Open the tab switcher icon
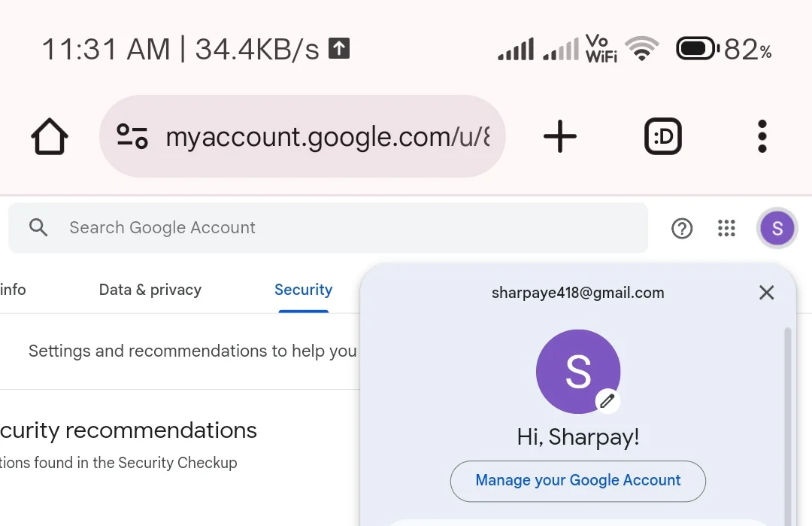 tap(663, 136)
